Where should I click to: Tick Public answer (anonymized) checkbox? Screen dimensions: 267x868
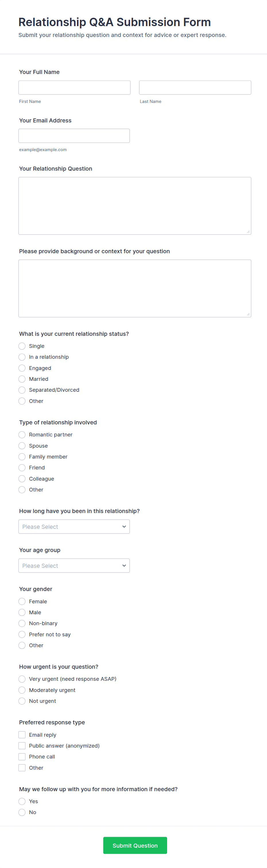pos(22,746)
